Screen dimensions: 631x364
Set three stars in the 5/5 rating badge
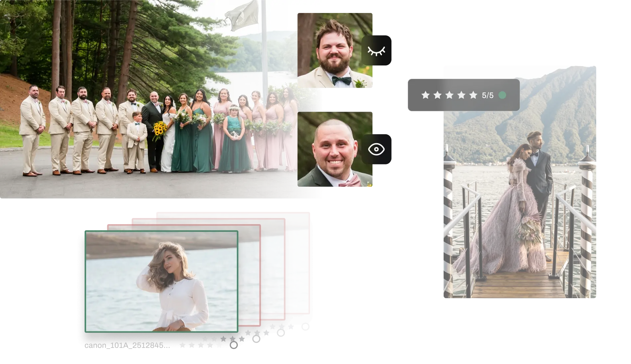click(449, 95)
